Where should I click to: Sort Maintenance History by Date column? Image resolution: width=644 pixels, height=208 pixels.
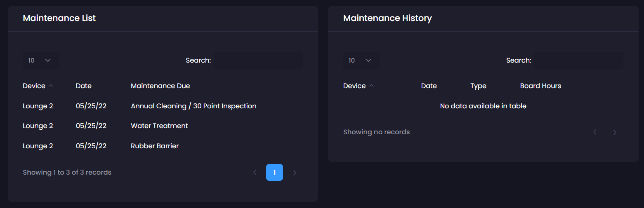(x=429, y=86)
